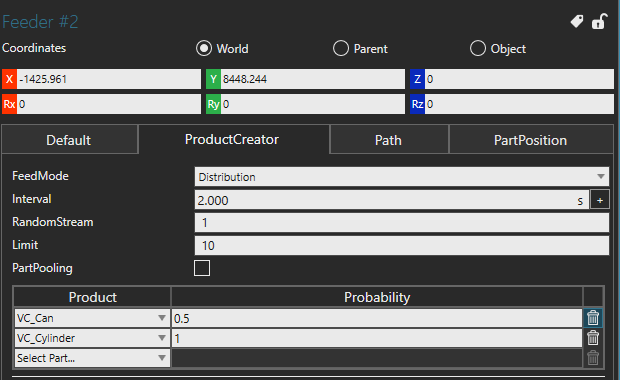The height and width of the screenshot is (380, 620).
Task: Click the VC_Can probability field 0.5
Action: [376, 318]
